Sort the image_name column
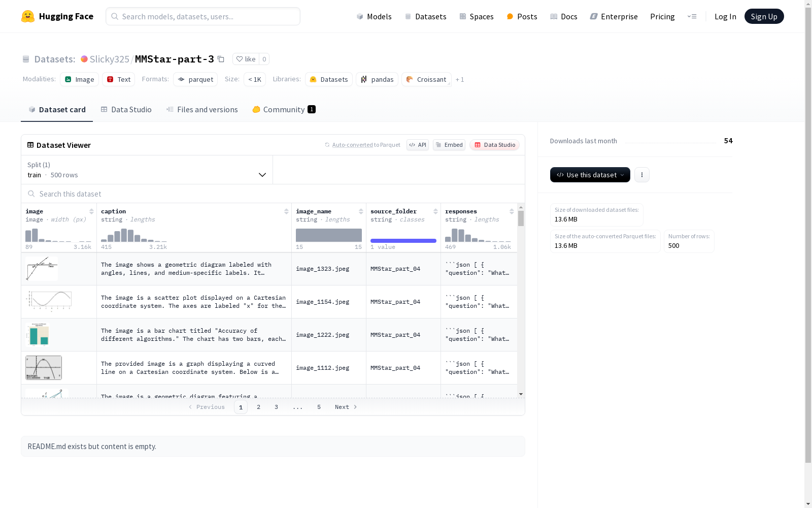 361,211
